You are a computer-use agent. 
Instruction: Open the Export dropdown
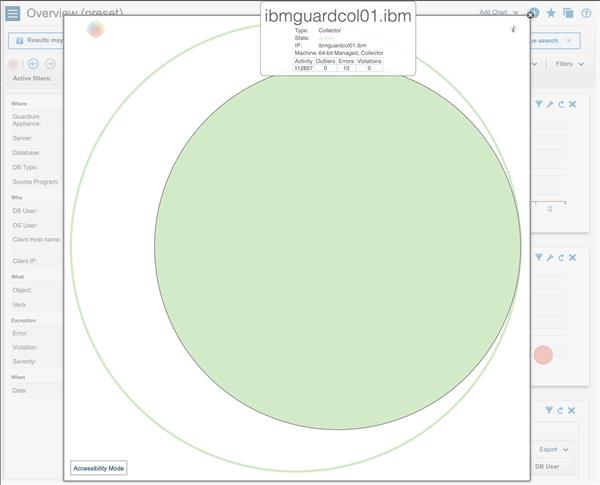point(554,449)
